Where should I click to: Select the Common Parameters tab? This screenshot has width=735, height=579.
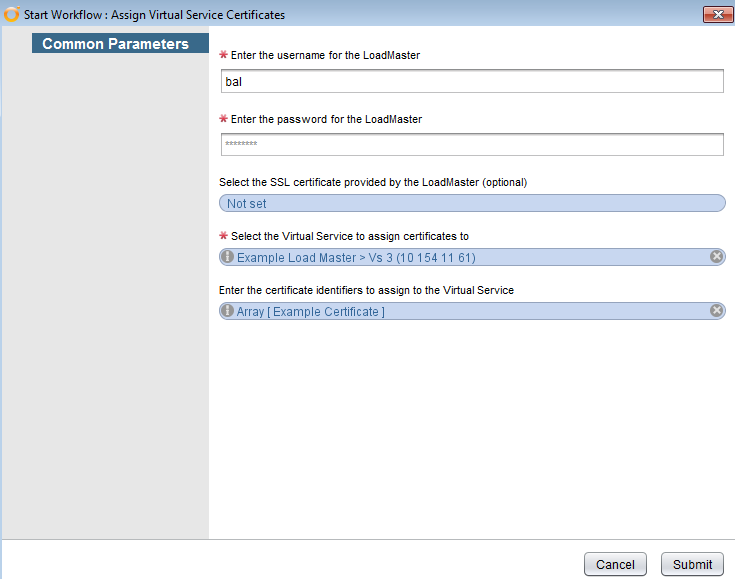[120, 43]
